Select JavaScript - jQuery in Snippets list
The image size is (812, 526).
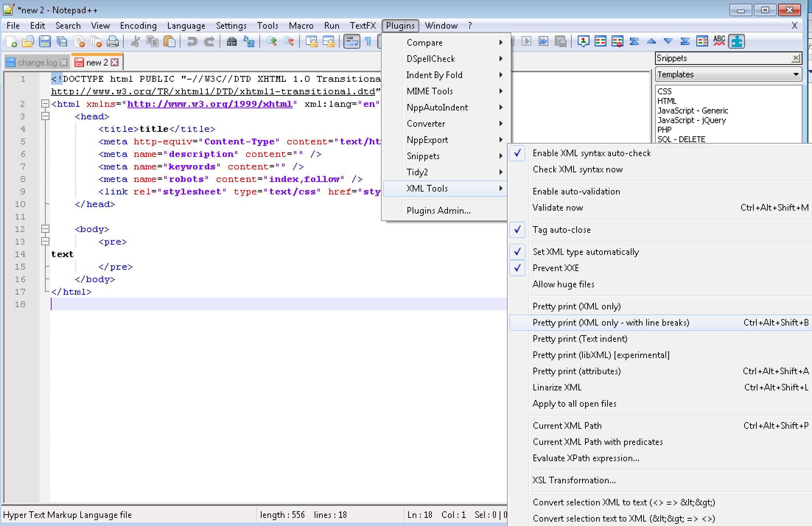(x=692, y=120)
